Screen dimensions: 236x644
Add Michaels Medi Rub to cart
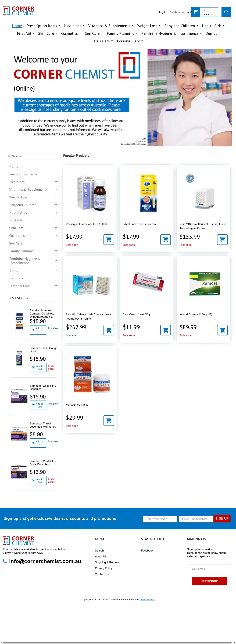pos(109,420)
